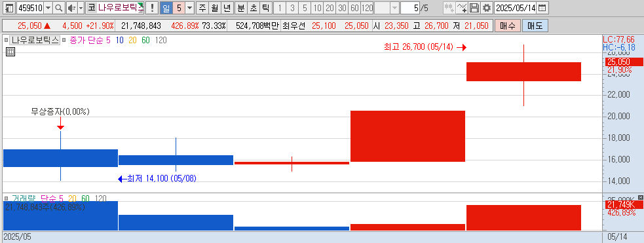The height and width of the screenshot is (243, 644).
Task: Open chart settings gear icon
Action: 487,8
